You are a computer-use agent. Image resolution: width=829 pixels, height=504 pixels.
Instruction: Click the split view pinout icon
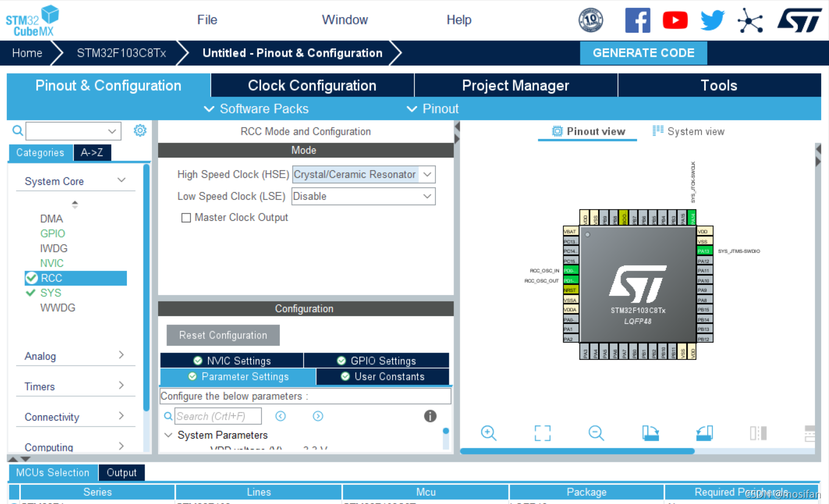pyautogui.click(x=758, y=433)
